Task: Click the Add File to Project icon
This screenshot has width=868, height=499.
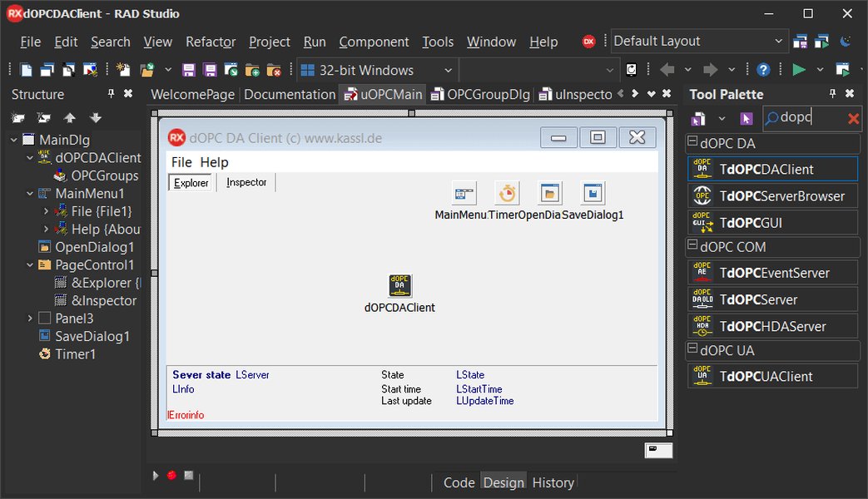Action: click(252, 70)
